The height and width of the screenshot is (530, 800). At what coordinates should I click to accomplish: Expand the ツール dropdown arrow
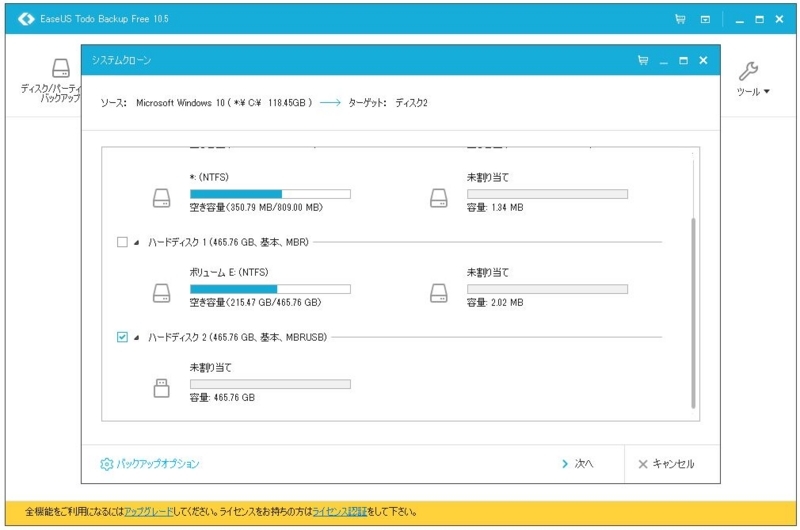tap(766, 92)
